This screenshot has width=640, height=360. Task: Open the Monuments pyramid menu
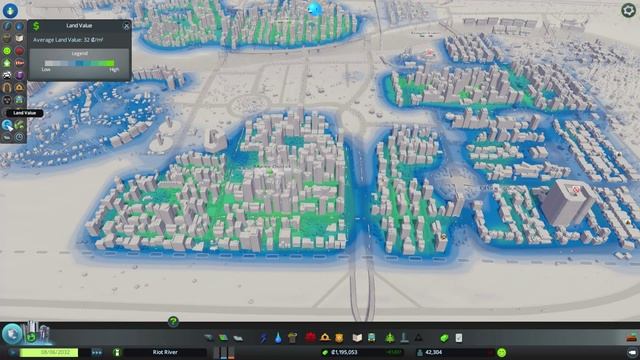[x=419, y=338]
